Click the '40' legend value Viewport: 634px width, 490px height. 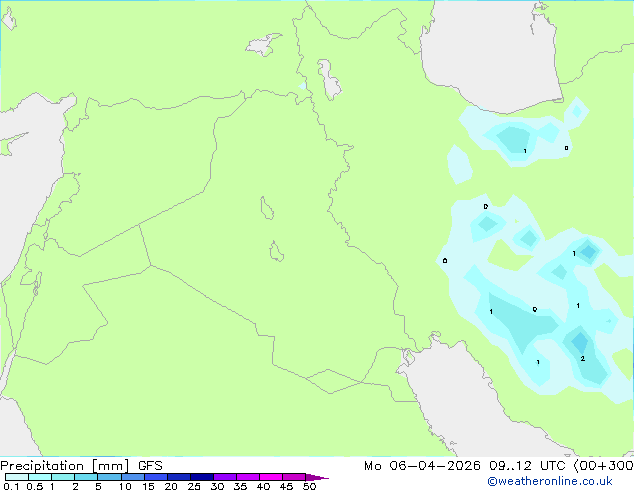263,486
